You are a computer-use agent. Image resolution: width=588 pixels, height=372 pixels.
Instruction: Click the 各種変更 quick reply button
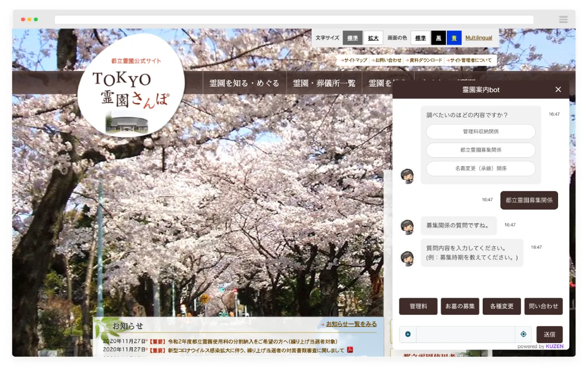(502, 306)
